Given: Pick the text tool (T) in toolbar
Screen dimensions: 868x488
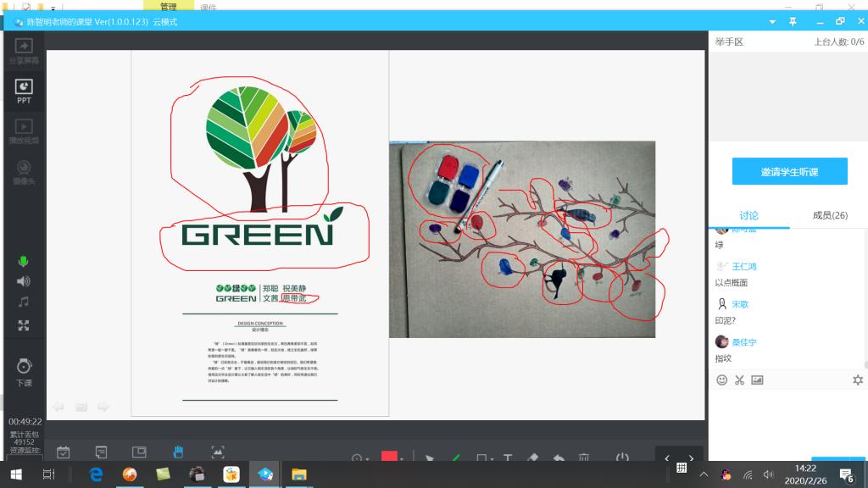Looking at the screenshot, I should (x=508, y=458).
